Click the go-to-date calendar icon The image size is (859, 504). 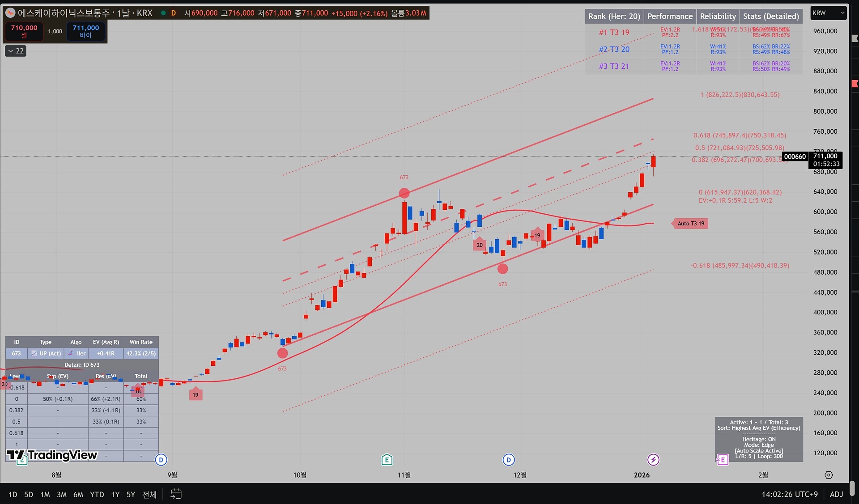point(176,494)
